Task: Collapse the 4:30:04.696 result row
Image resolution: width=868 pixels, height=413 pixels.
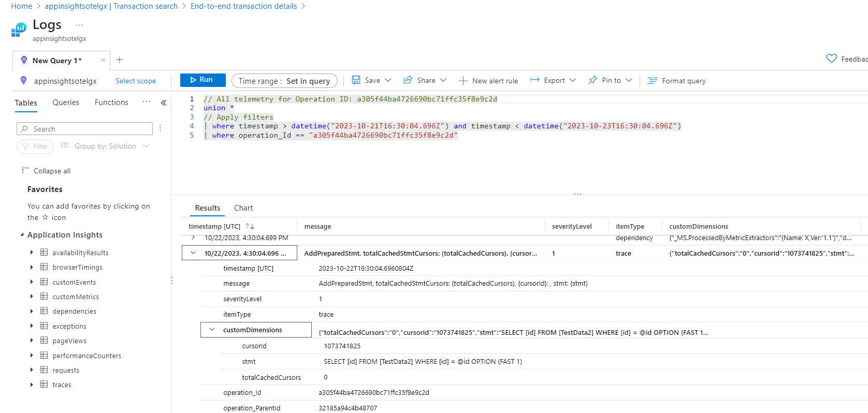Action: tap(193, 253)
